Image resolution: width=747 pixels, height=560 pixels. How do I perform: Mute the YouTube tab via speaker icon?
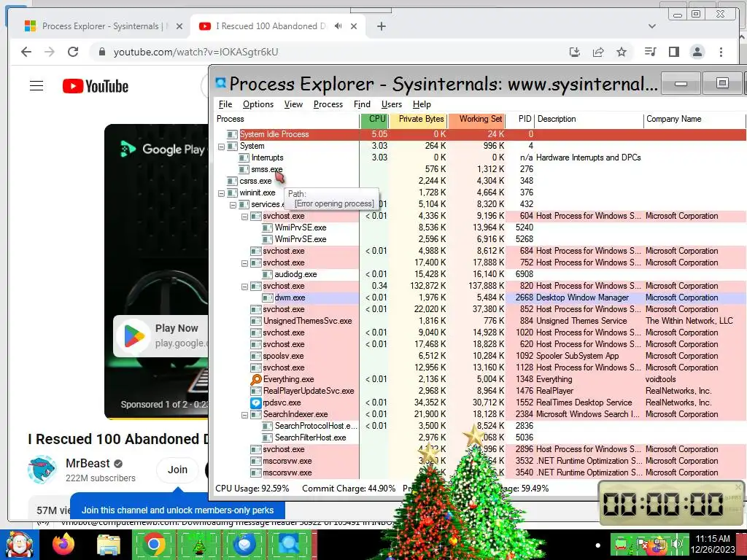338,26
